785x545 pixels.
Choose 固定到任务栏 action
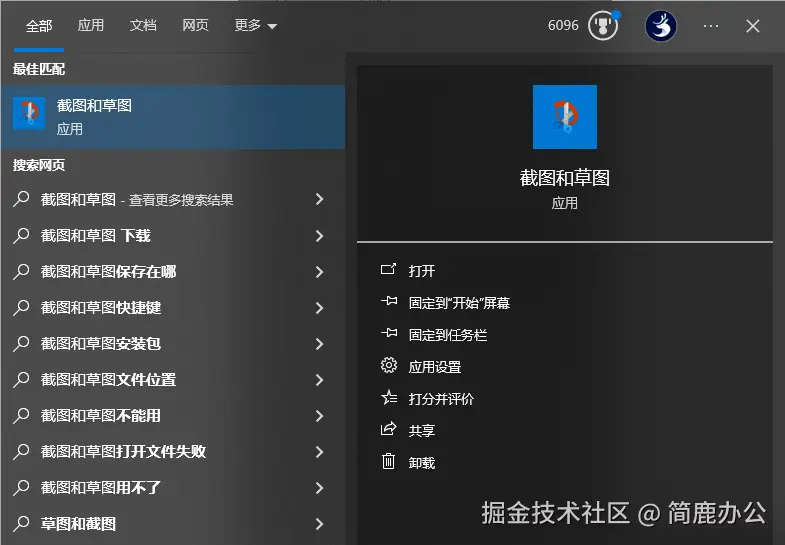[448, 335]
